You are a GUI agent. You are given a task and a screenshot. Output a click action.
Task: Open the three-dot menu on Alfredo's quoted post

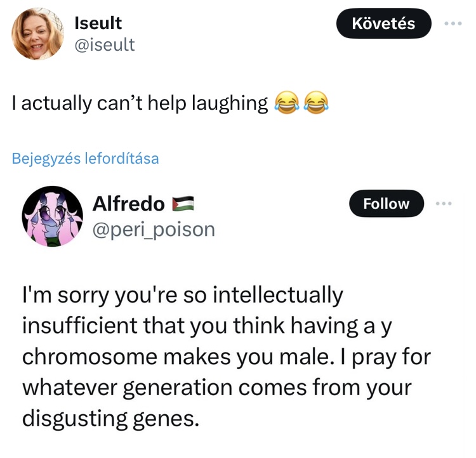(x=444, y=204)
